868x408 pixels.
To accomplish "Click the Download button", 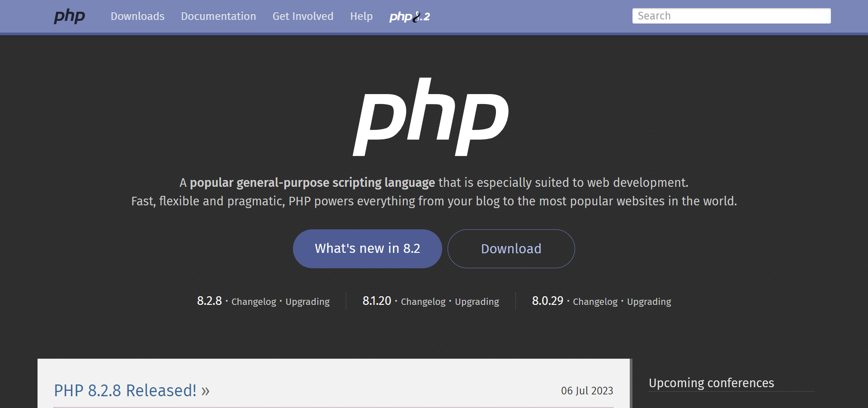I will click(x=511, y=249).
